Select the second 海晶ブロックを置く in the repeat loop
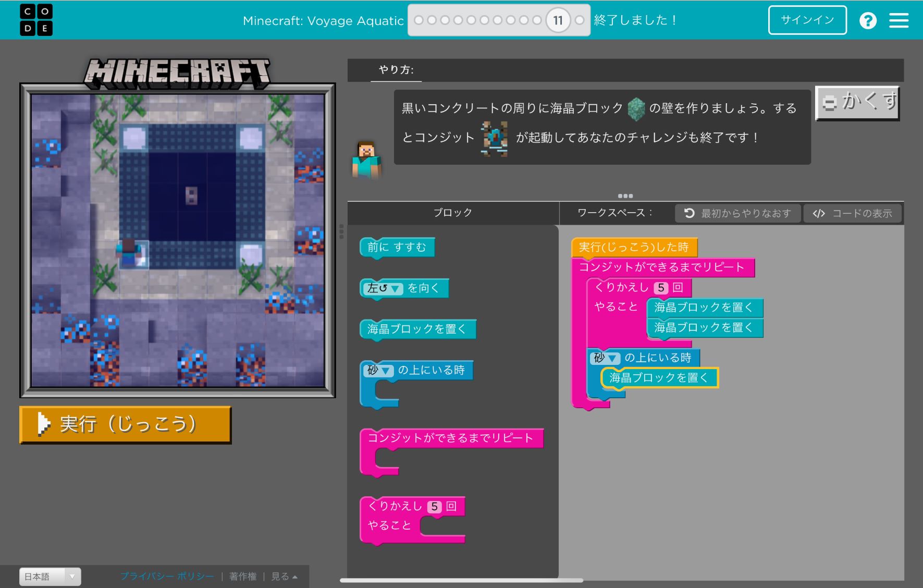923x588 pixels. tap(705, 328)
